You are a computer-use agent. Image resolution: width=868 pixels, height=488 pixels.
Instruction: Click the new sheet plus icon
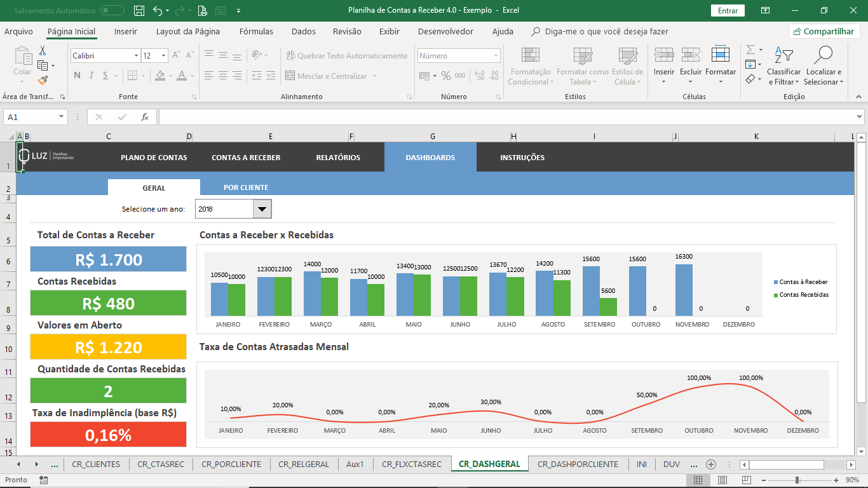(x=711, y=464)
